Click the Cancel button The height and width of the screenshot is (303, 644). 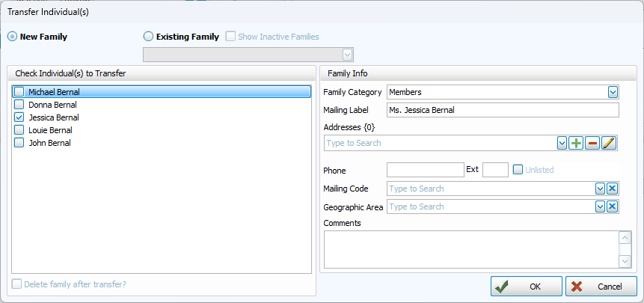(x=601, y=286)
